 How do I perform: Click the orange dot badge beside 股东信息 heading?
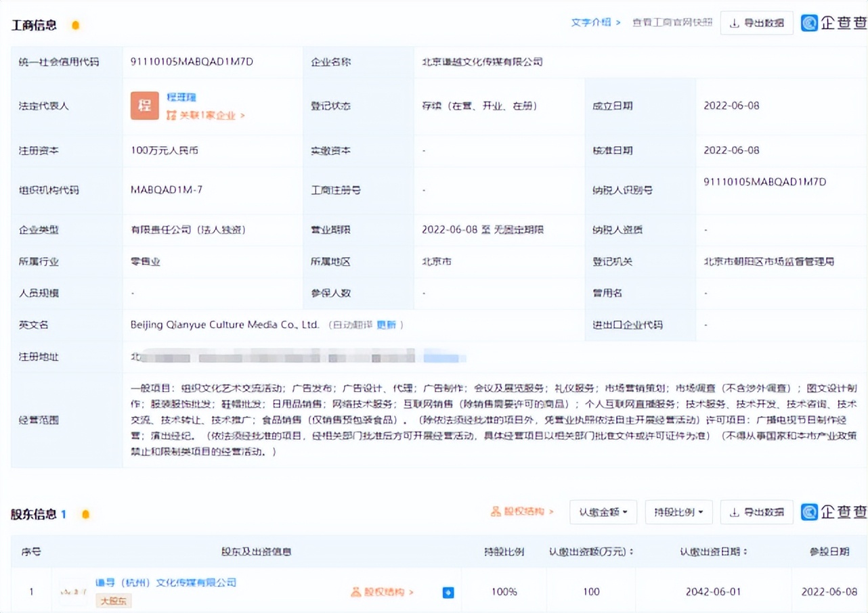pyautogui.click(x=85, y=514)
